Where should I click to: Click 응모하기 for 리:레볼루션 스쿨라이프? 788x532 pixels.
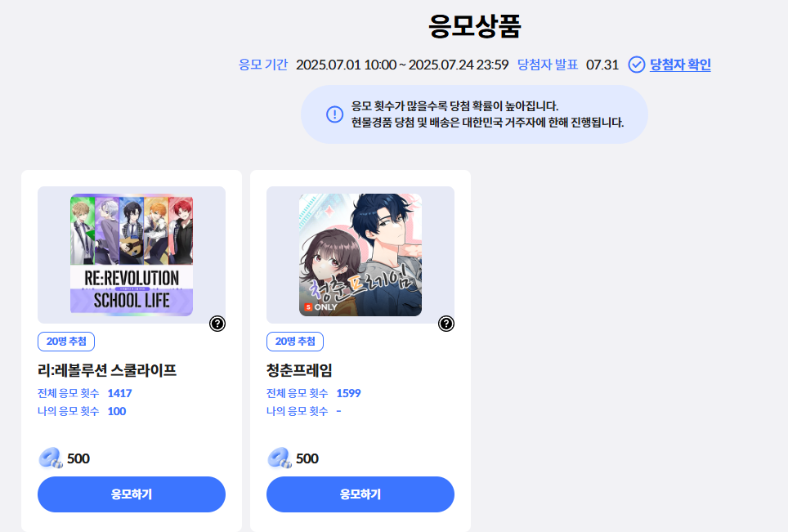132,494
